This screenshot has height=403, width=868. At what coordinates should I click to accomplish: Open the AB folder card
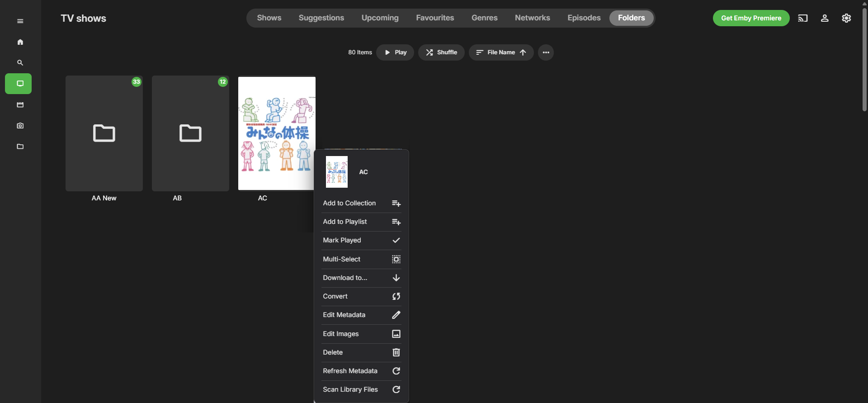pos(190,133)
